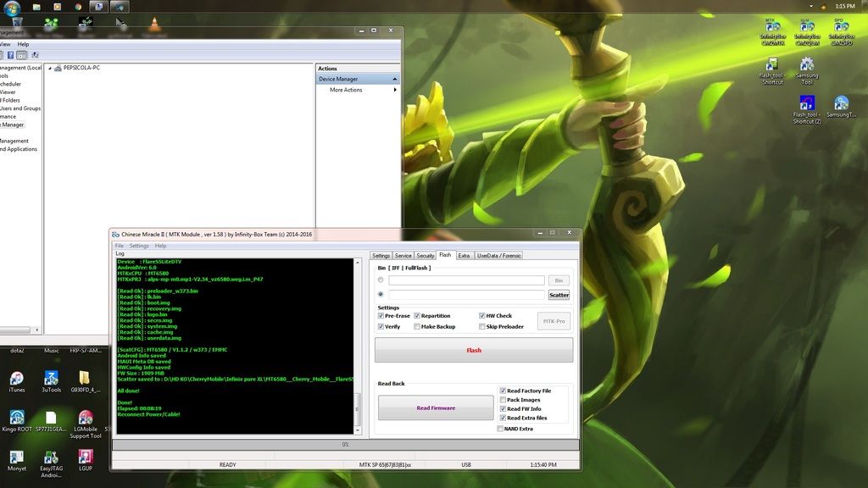This screenshot has height=488, width=868.
Task: Uncheck the Pre-Erase checkbox
Action: [x=381, y=316]
